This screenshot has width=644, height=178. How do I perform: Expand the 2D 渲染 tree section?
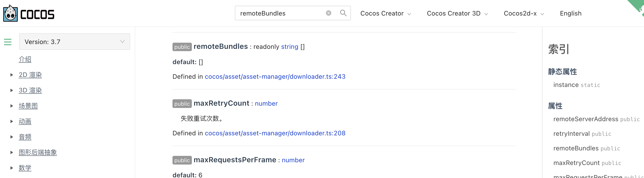point(12,75)
